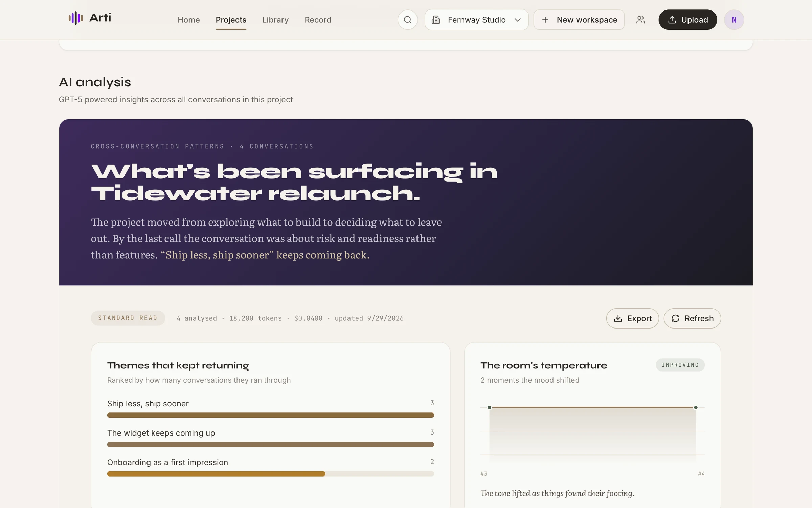Click the STANDARD READ badge
Image resolution: width=812 pixels, height=508 pixels.
click(128, 318)
